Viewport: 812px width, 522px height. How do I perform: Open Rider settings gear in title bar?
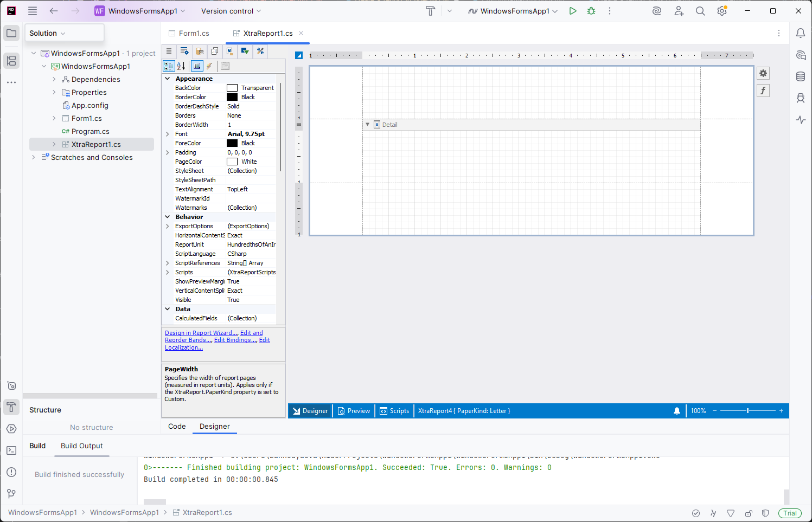(722, 10)
